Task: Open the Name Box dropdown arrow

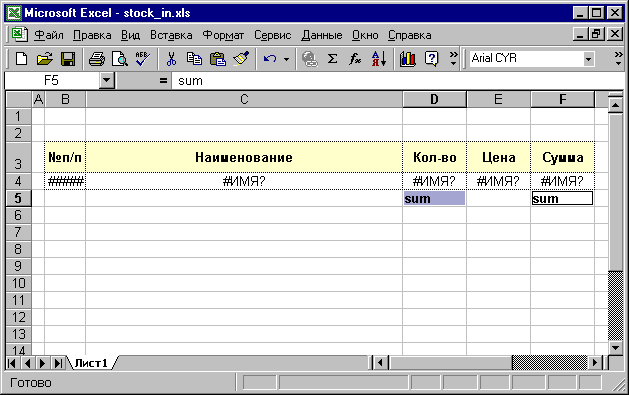Action: 107,81
